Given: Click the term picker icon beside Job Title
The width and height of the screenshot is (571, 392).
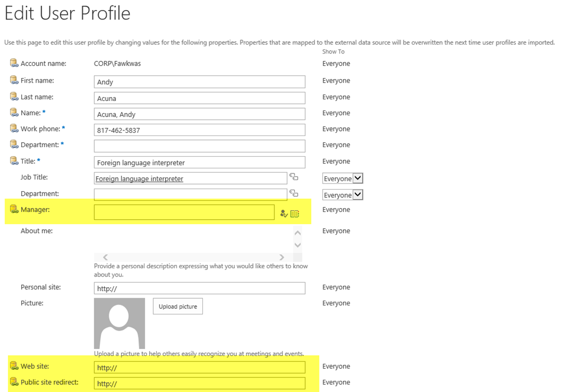Looking at the screenshot, I should (294, 177).
